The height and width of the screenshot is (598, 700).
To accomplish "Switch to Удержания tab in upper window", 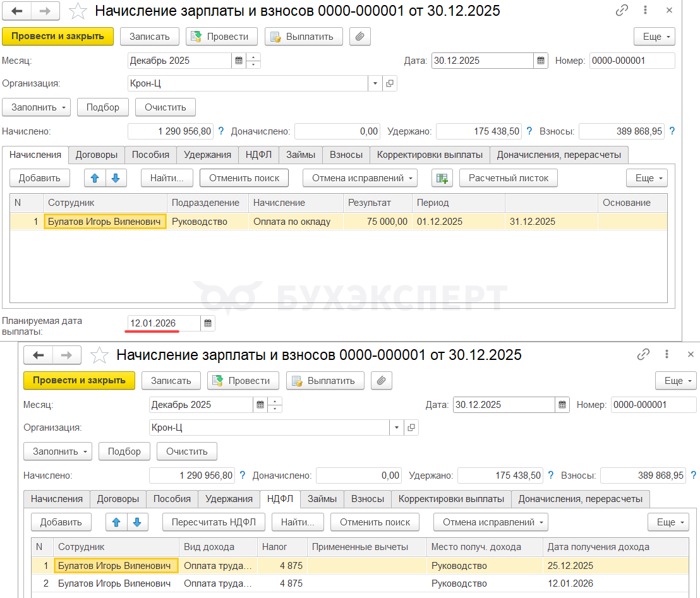I will coord(207,155).
